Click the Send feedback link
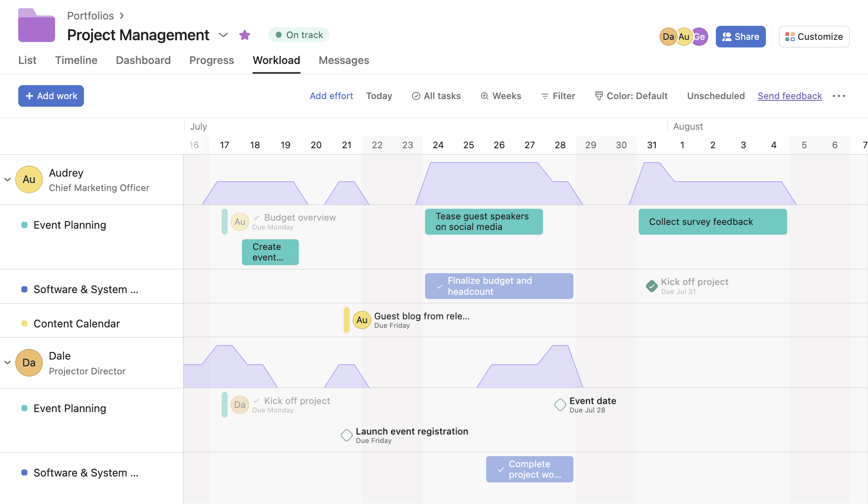Screen dimensions: 868x504 (789, 95)
